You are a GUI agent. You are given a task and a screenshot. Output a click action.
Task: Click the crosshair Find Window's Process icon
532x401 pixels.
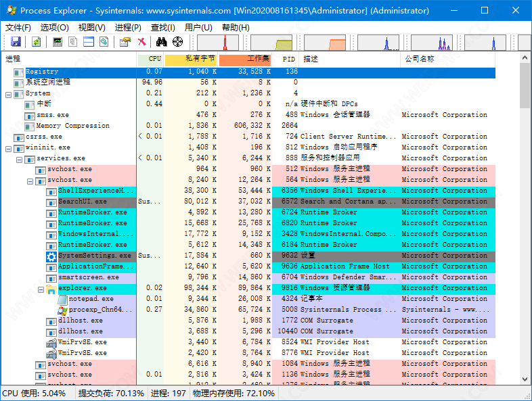click(177, 42)
